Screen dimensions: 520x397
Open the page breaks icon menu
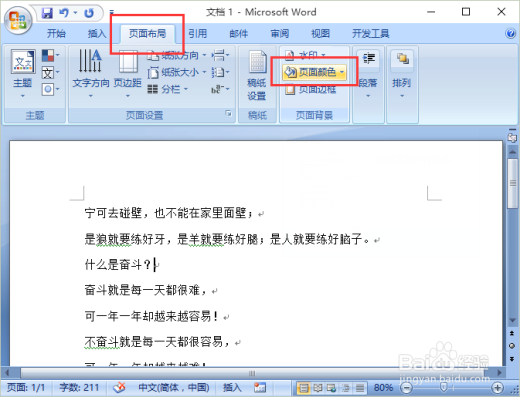(x=220, y=55)
